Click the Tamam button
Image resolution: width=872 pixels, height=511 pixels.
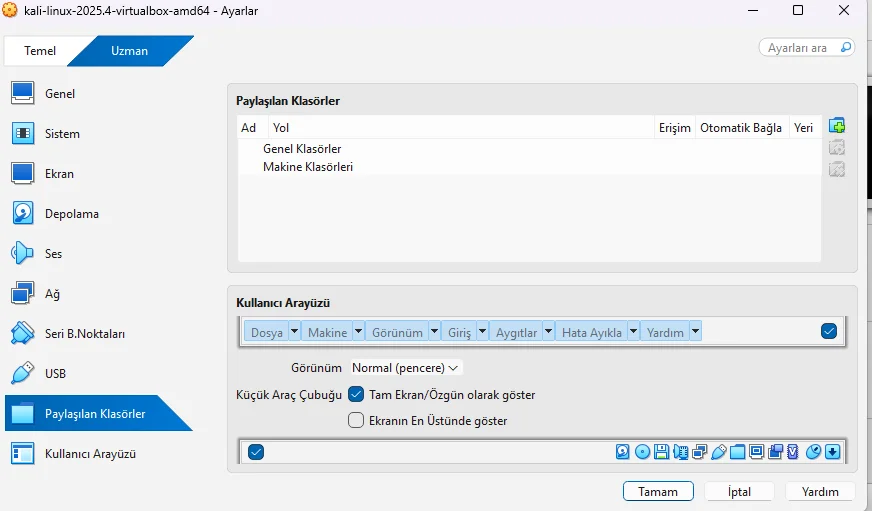(x=658, y=492)
